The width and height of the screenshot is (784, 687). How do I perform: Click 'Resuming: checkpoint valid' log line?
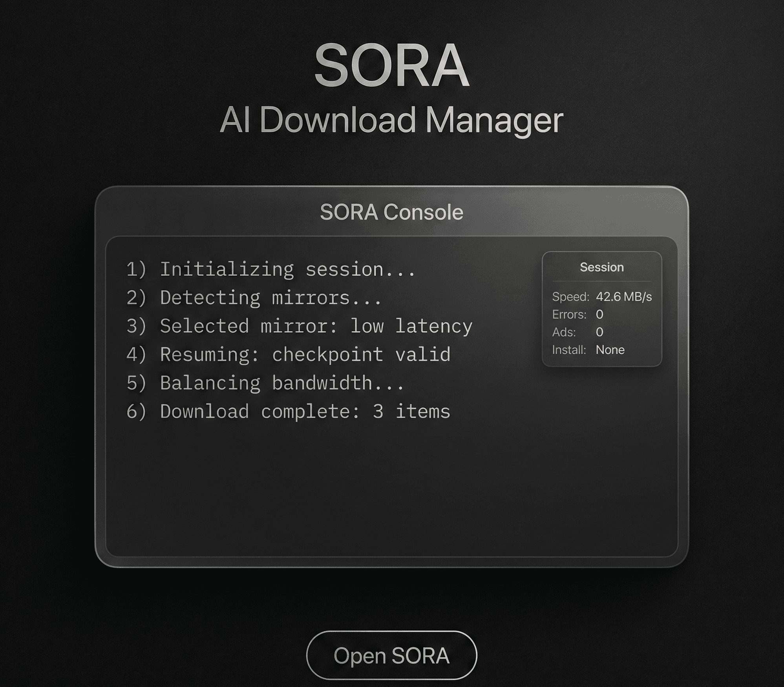288,354
